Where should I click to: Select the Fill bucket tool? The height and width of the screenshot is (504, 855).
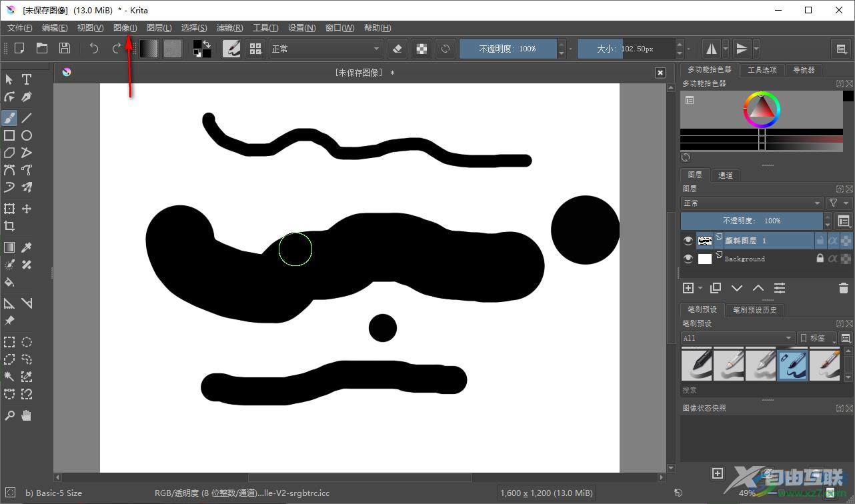coord(9,282)
